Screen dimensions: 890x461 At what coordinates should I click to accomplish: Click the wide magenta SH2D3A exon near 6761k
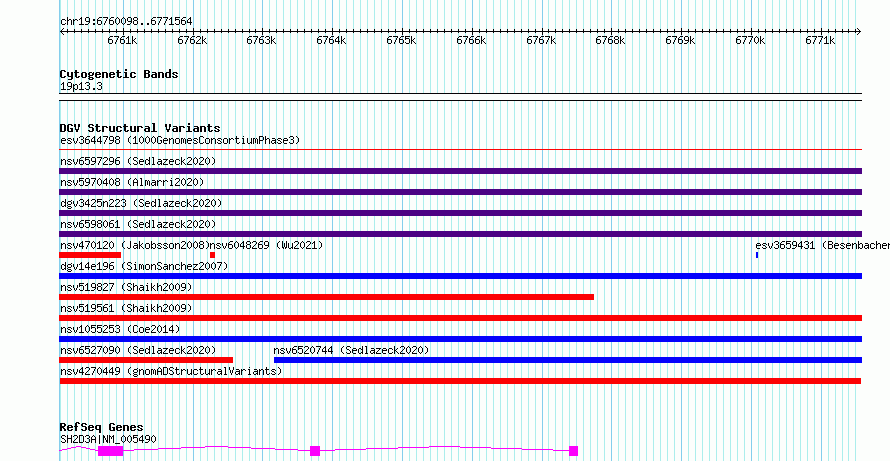pyautogui.click(x=110, y=451)
